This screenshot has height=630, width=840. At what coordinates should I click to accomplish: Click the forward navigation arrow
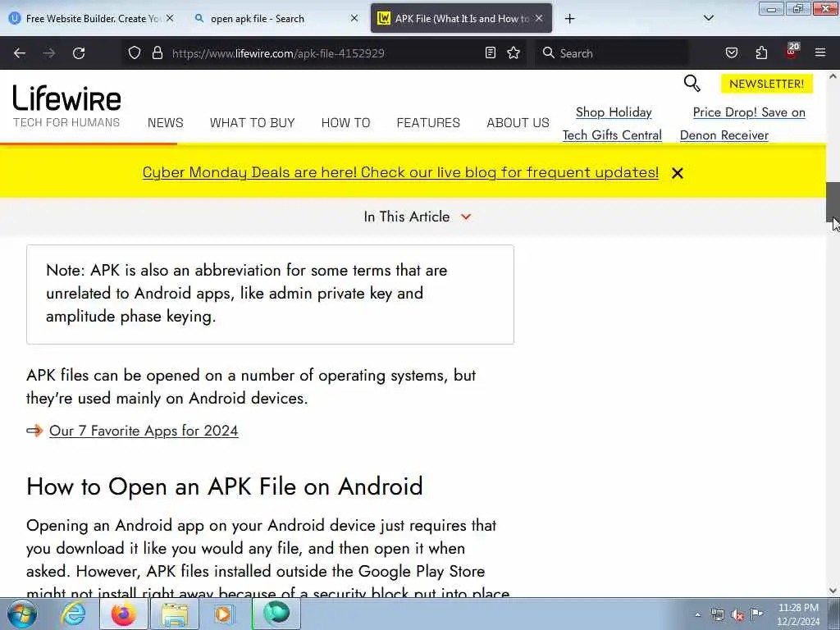coord(49,53)
